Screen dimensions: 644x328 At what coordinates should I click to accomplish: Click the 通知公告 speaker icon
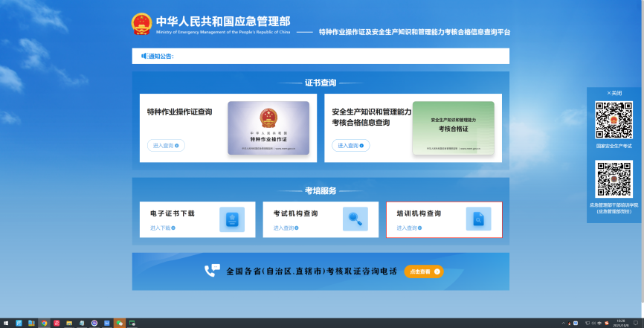144,56
